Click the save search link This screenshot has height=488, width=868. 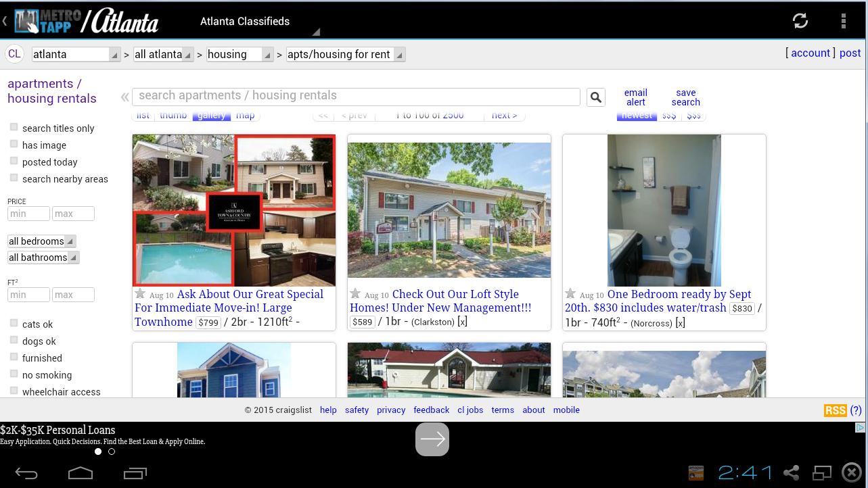685,97
